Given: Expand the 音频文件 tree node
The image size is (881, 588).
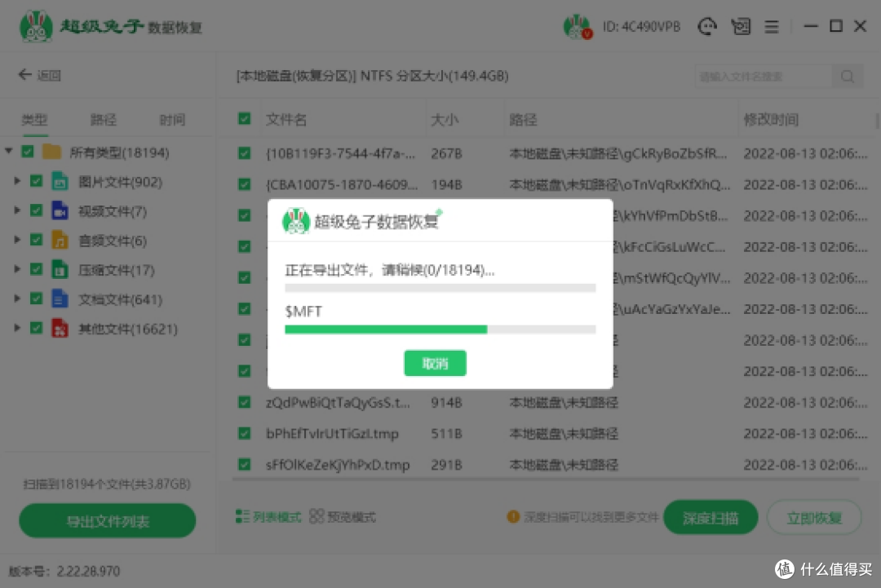Looking at the screenshot, I should [17, 240].
